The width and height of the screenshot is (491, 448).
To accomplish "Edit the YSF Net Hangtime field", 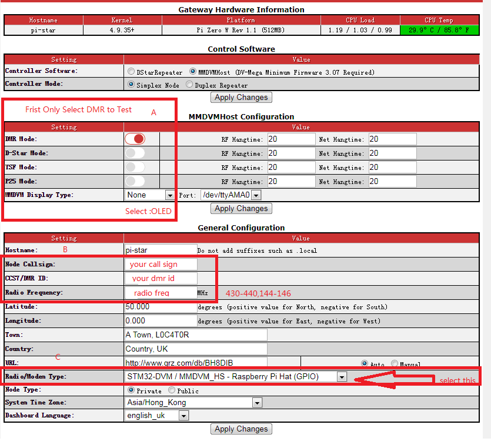I will [x=393, y=167].
